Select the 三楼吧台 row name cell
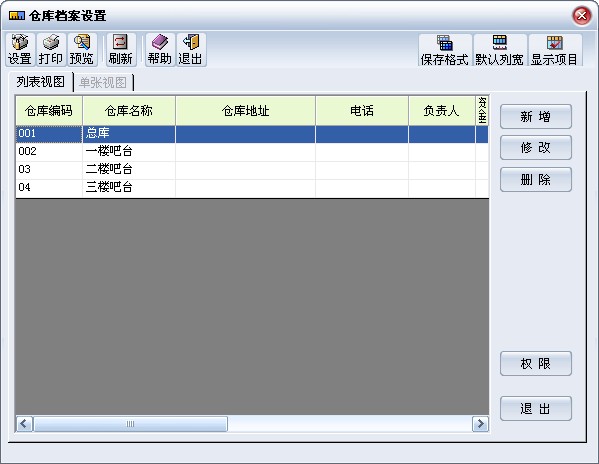The image size is (599, 464). [x=129, y=188]
